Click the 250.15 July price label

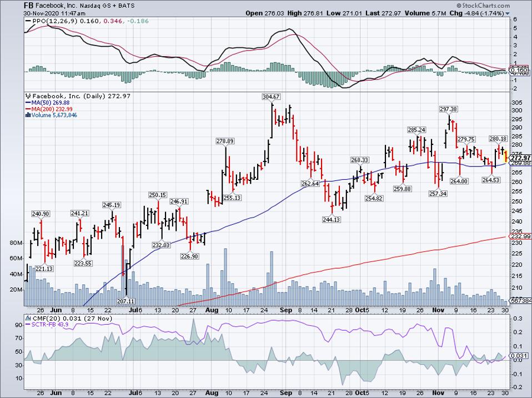pyautogui.click(x=157, y=195)
